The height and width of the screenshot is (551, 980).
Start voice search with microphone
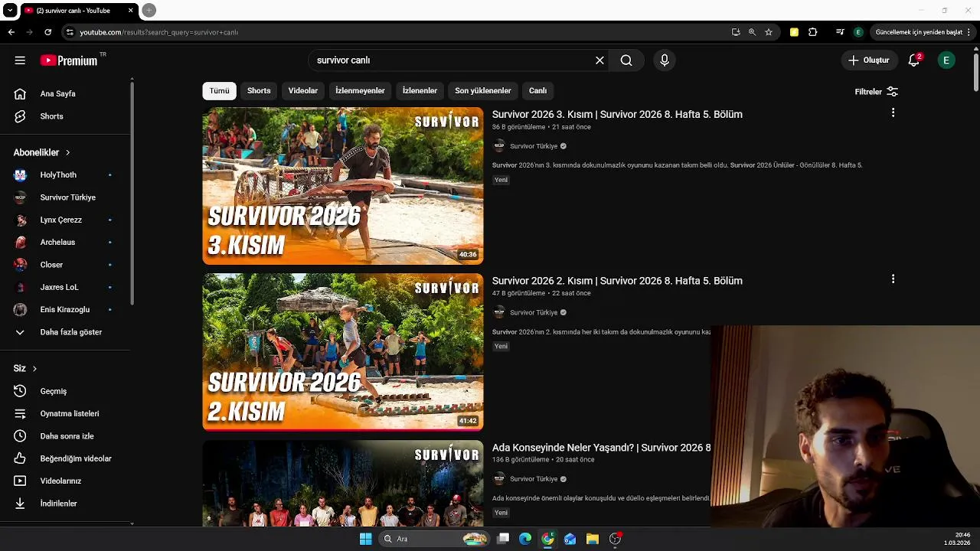(x=664, y=60)
